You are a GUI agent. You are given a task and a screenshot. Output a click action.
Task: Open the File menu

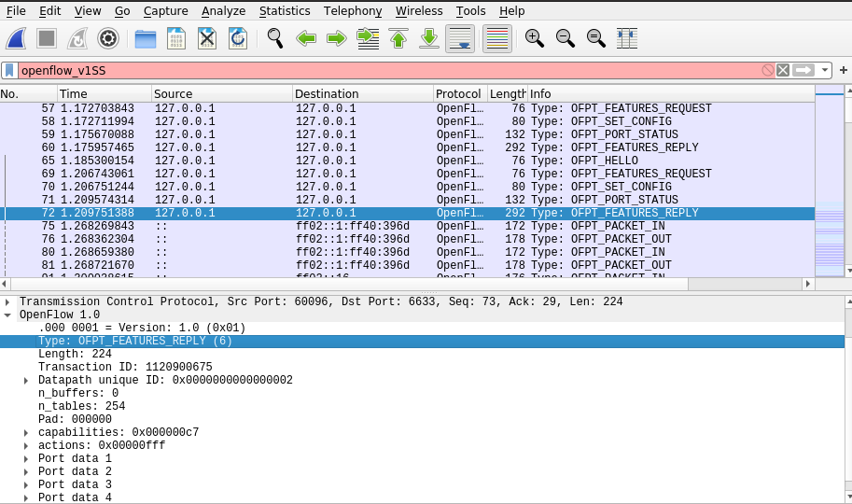pos(16,11)
